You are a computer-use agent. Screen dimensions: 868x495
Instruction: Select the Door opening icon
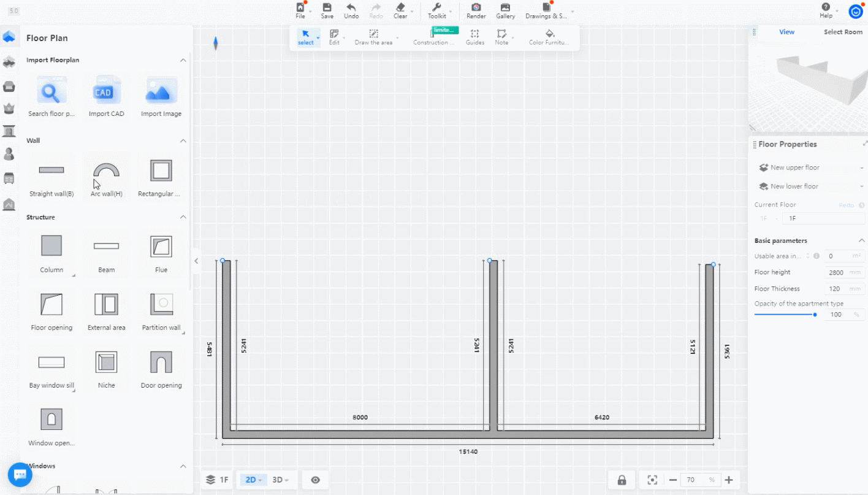161,363
